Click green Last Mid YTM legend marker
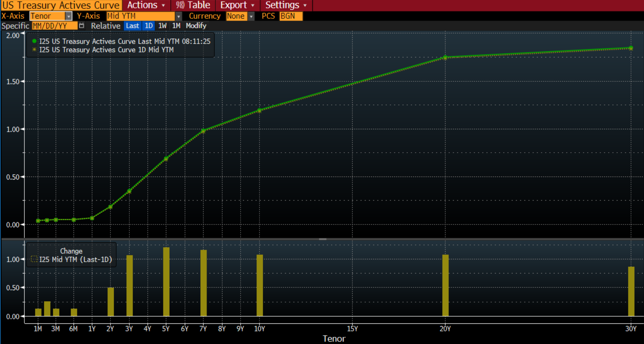644x344 pixels. click(x=34, y=41)
